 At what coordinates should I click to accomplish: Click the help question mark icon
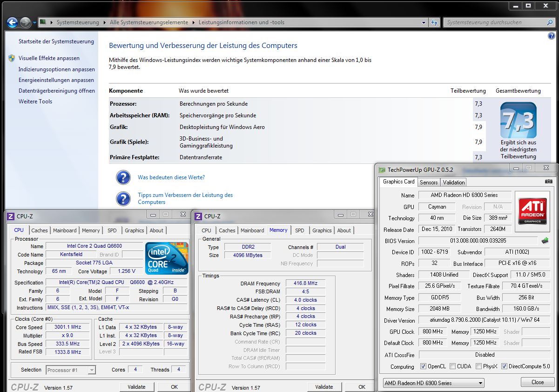[x=552, y=36]
